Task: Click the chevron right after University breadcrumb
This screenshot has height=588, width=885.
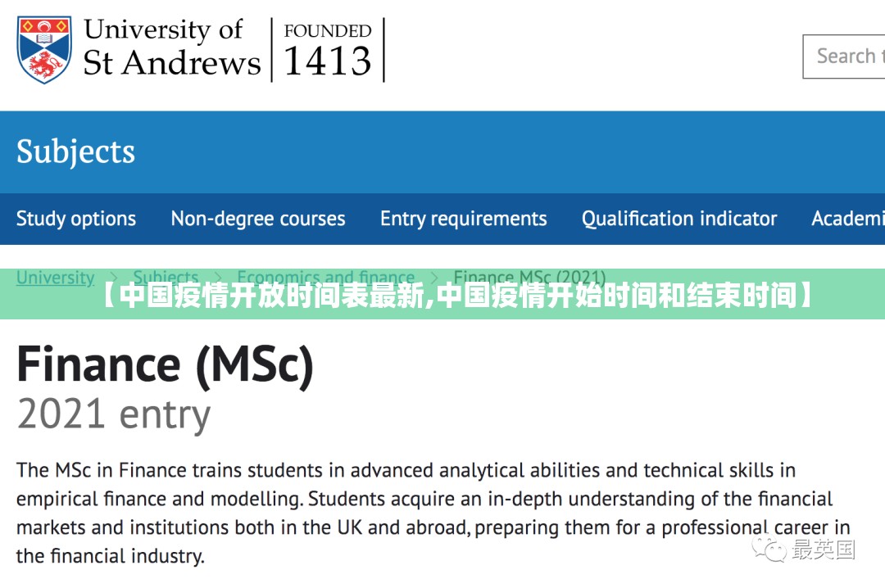Action: pyautogui.click(x=114, y=278)
